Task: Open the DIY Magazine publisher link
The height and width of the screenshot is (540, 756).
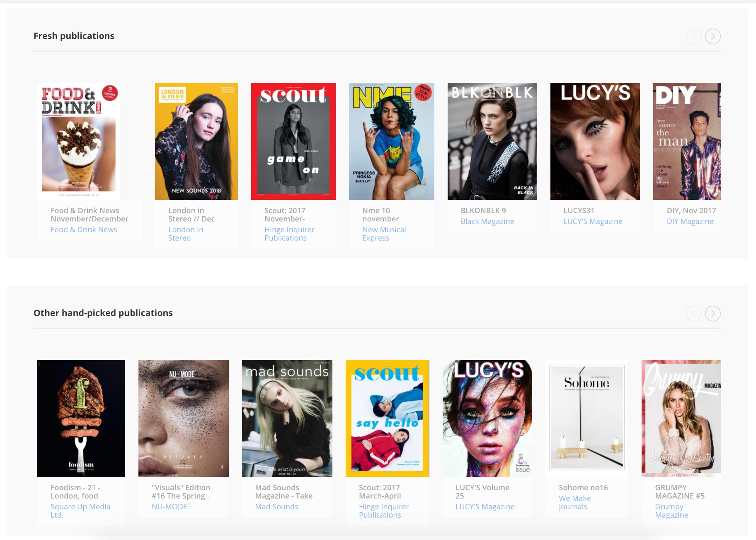Action: tap(690, 221)
